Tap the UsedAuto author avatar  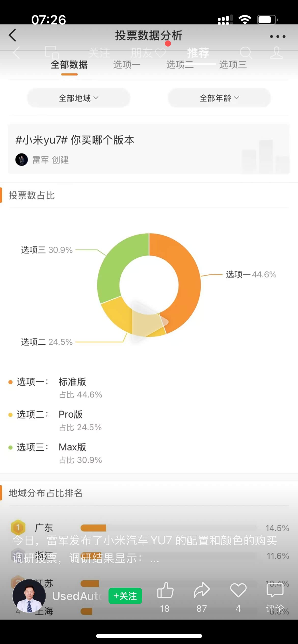[29, 596]
